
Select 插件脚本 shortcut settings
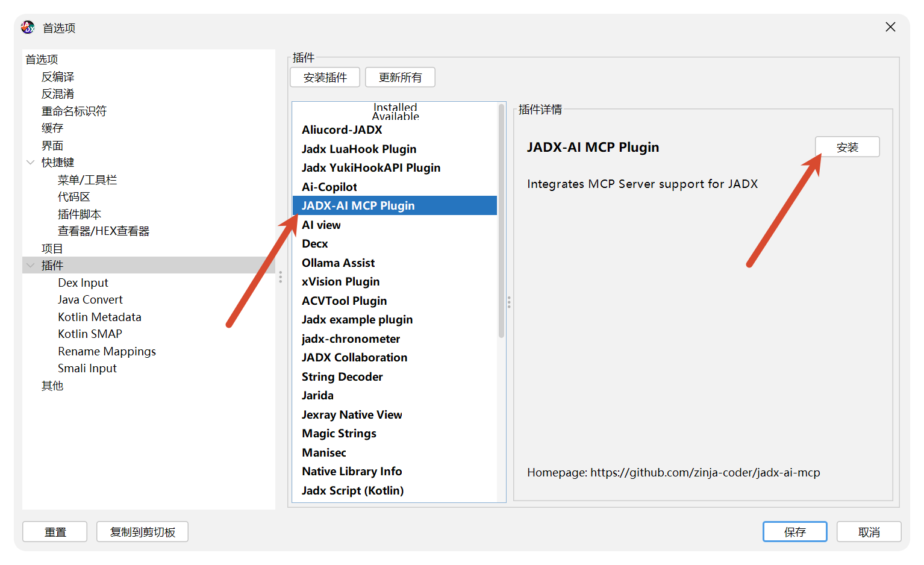[80, 214]
